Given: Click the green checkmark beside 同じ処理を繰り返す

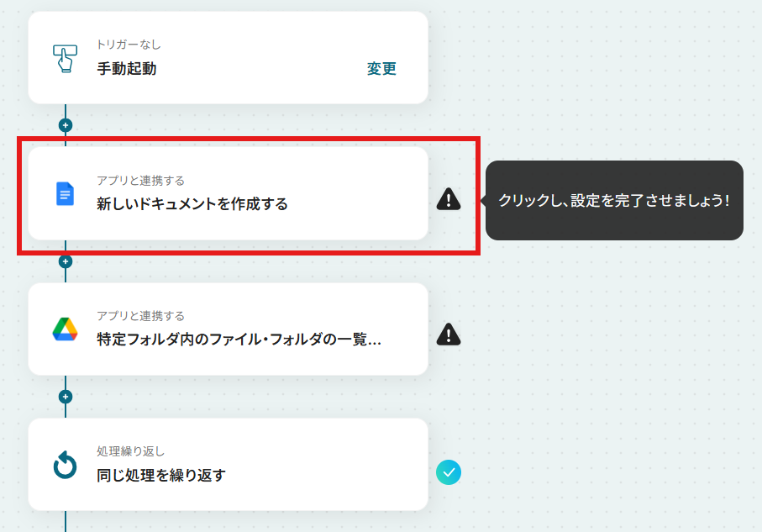Looking at the screenshot, I should [x=449, y=472].
